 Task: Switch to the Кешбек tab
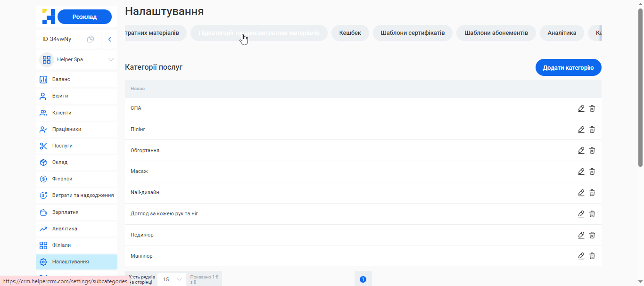coord(350,33)
